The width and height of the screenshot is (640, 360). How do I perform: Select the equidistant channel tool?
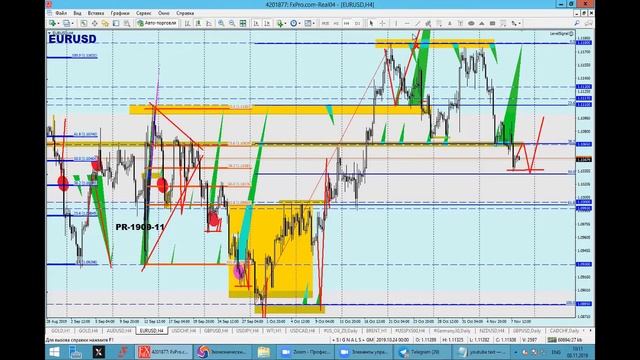[x=428, y=23]
